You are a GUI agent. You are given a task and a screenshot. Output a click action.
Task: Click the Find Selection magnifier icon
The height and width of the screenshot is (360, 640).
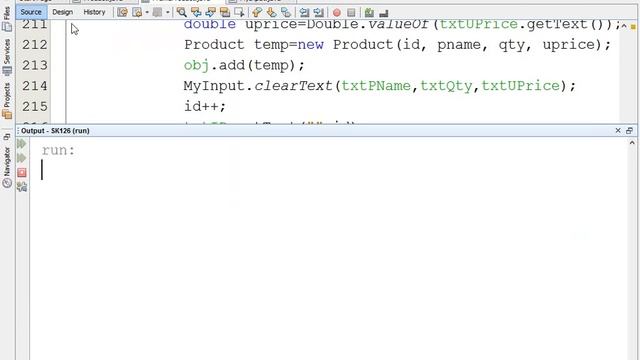182,12
